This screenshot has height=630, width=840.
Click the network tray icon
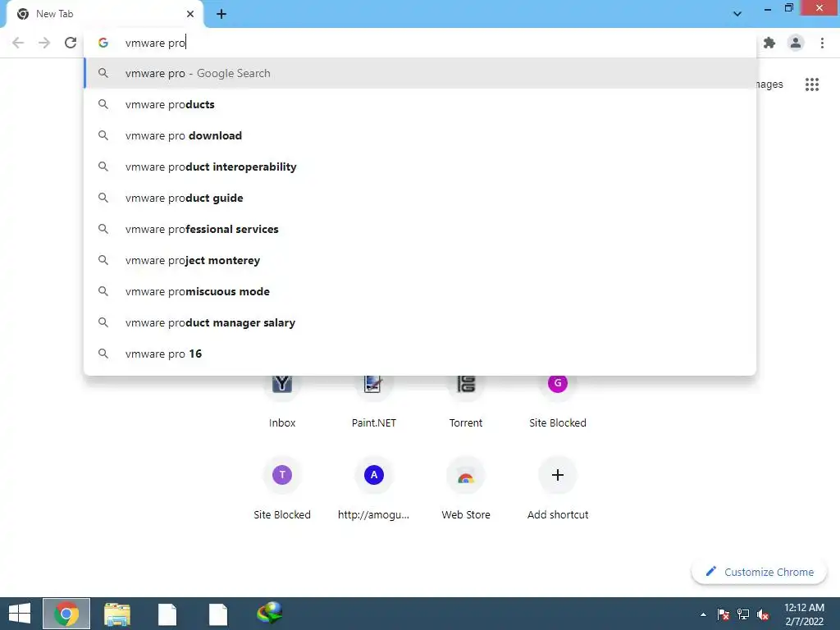[743, 614]
